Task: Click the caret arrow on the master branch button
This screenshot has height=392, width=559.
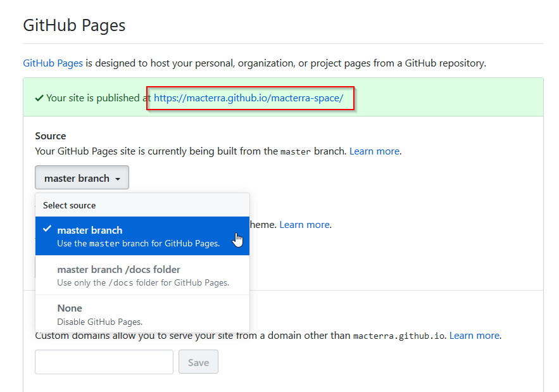Action: [x=120, y=177]
